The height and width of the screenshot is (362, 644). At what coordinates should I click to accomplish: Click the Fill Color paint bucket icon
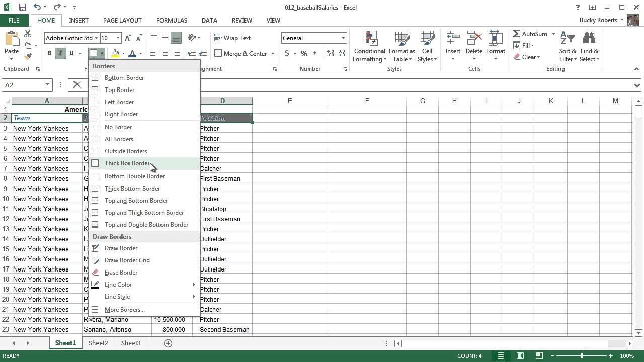[x=115, y=53]
